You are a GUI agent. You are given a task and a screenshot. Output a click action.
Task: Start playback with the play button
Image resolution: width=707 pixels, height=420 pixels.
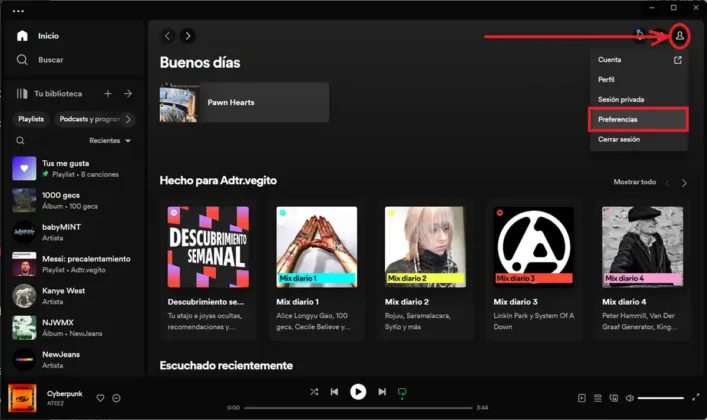click(358, 392)
